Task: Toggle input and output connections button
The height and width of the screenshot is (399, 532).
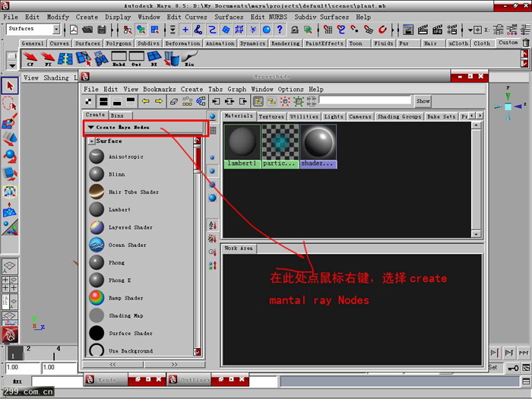Action: tap(230, 101)
